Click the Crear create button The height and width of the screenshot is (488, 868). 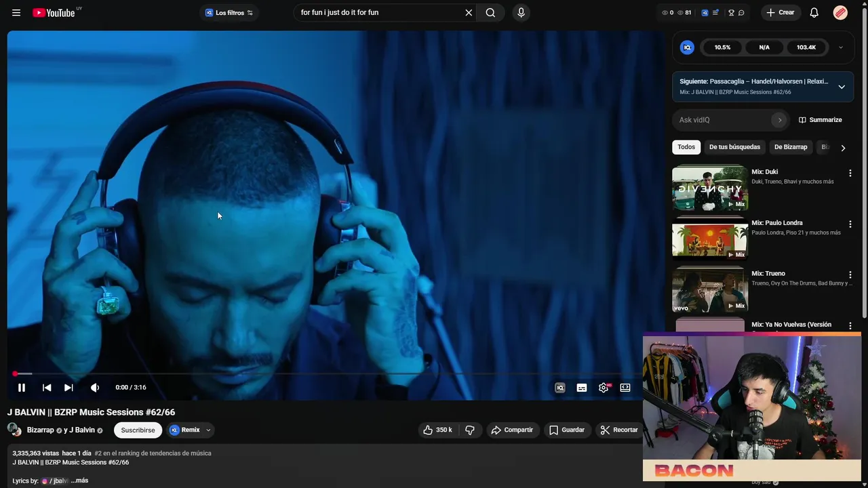(781, 12)
